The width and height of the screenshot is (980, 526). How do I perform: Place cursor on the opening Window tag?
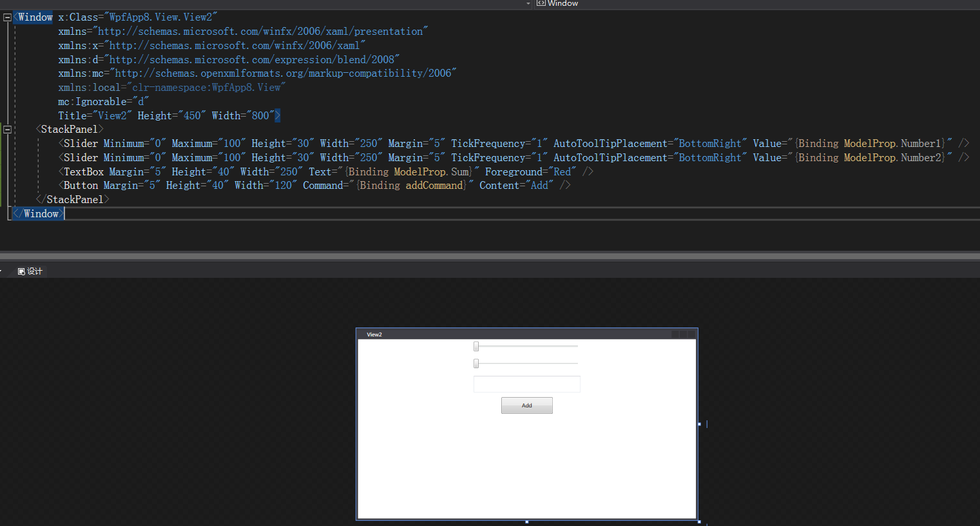tap(33, 17)
